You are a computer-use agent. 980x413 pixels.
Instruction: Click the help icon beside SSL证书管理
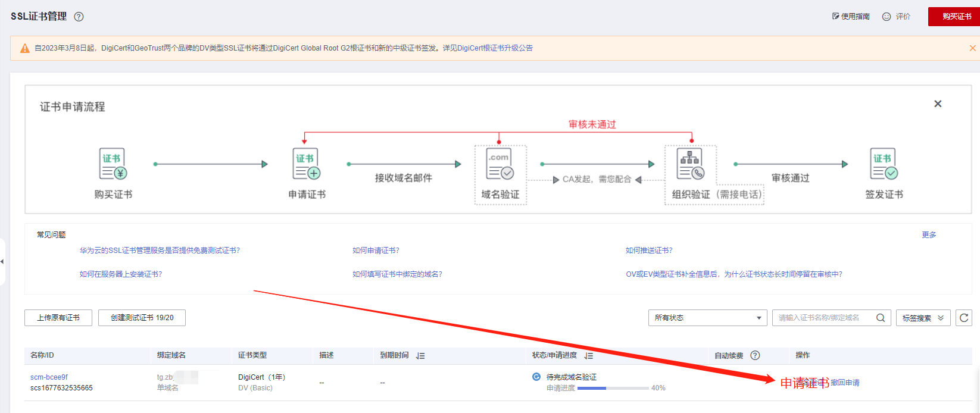point(79,17)
